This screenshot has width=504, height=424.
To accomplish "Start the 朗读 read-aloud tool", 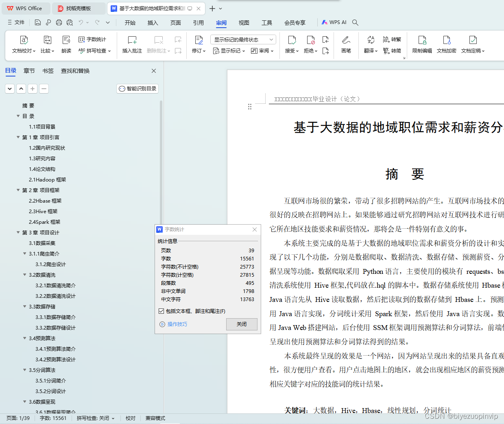I will coord(66,44).
